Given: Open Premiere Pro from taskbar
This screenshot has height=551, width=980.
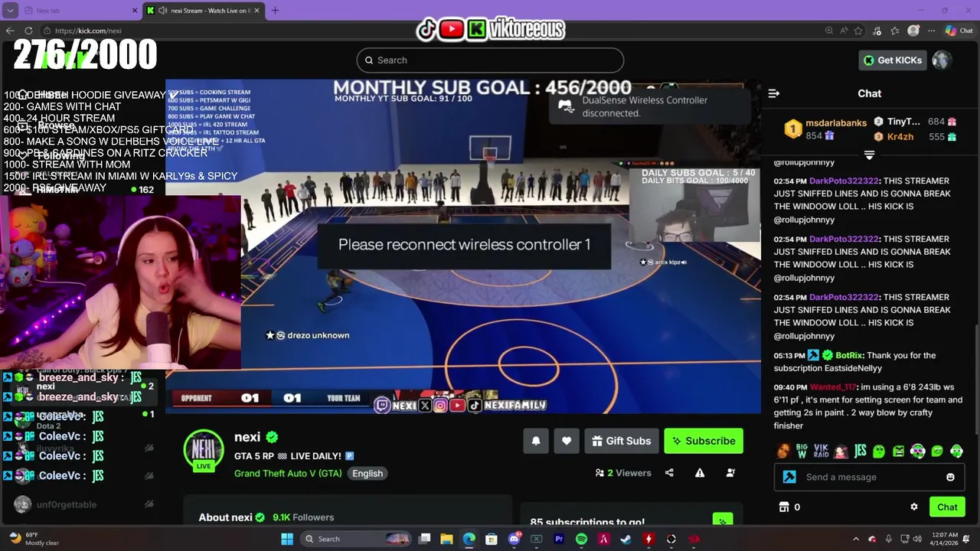Looking at the screenshot, I should point(559,539).
